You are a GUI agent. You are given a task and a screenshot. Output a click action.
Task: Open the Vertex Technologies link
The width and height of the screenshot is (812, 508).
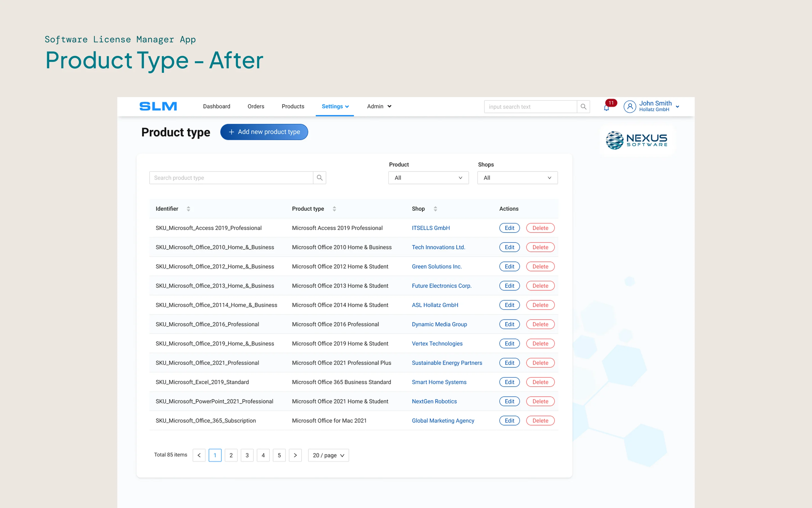coord(437,343)
